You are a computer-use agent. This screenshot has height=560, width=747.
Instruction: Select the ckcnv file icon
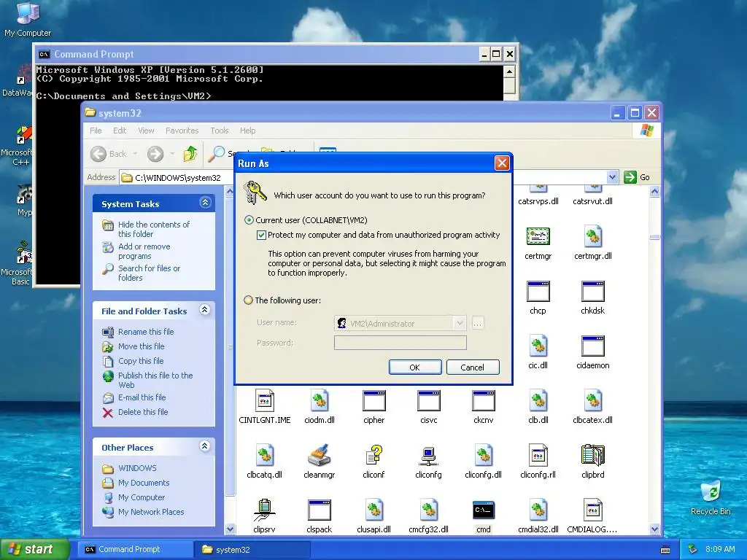483,401
